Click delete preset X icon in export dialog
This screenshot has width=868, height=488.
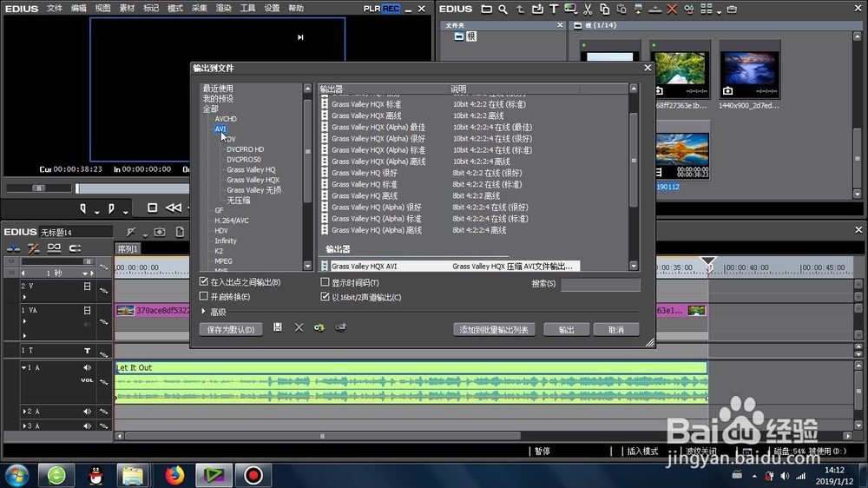(x=299, y=327)
